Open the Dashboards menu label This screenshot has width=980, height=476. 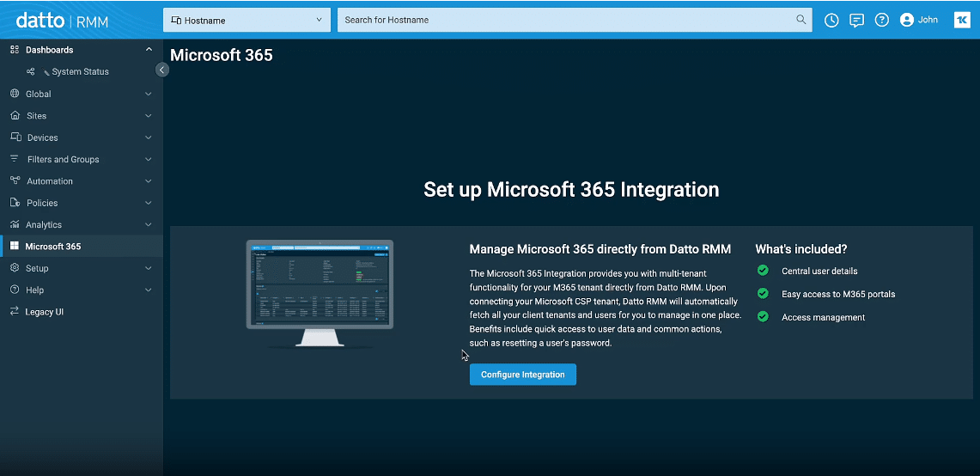point(49,50)
